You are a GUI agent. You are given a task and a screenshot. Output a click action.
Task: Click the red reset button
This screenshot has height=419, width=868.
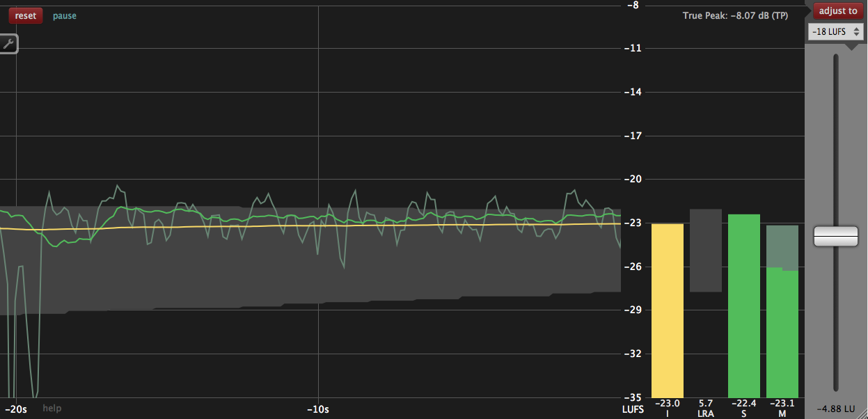click(25, 15)
